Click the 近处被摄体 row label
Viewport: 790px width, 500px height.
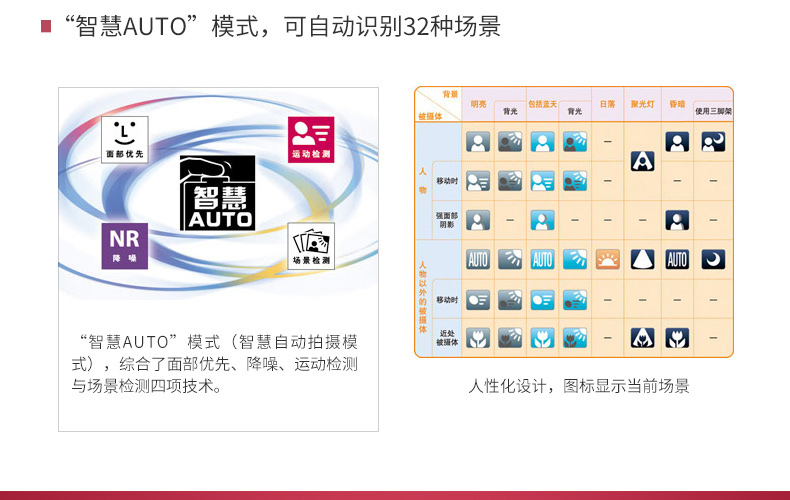(x=446, y=337)
